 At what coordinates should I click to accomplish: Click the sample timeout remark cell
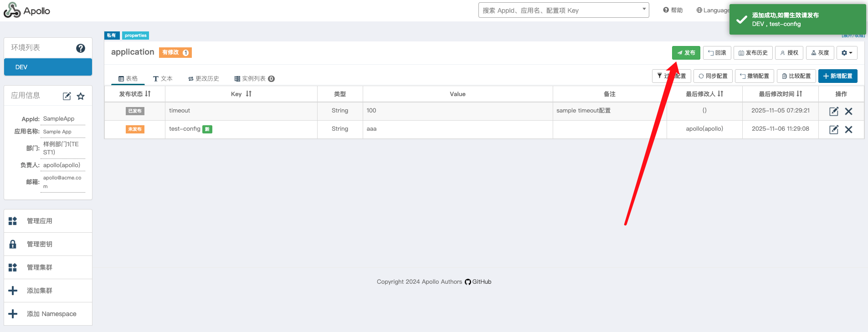click(x=610, y=111)
